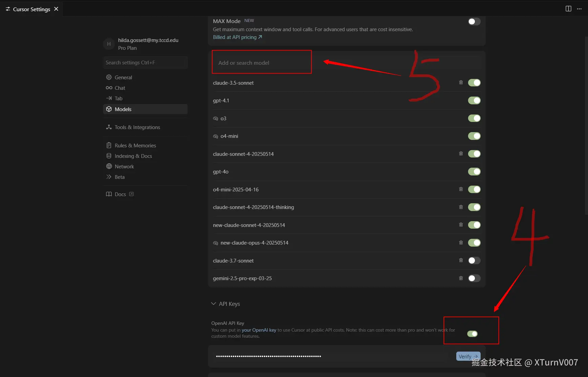Image resolution: width=588 pixels, height=377 pixels.
Task: Open the Tab settings section
Action: (145, 98)
